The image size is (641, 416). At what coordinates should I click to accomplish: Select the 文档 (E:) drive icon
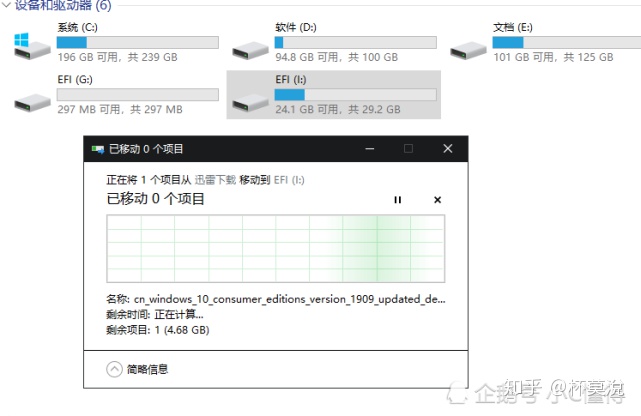(467, 46)
